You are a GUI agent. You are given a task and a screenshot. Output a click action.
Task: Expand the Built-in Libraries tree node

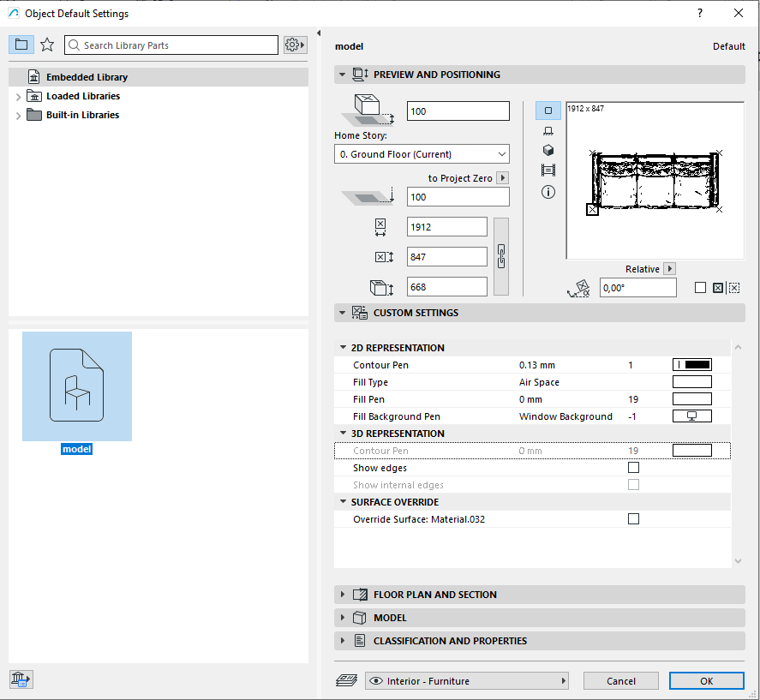coord(18,116)
